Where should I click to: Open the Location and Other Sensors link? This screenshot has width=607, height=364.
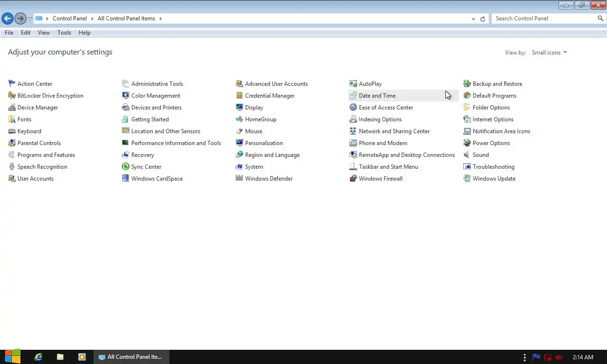point(166,131)
